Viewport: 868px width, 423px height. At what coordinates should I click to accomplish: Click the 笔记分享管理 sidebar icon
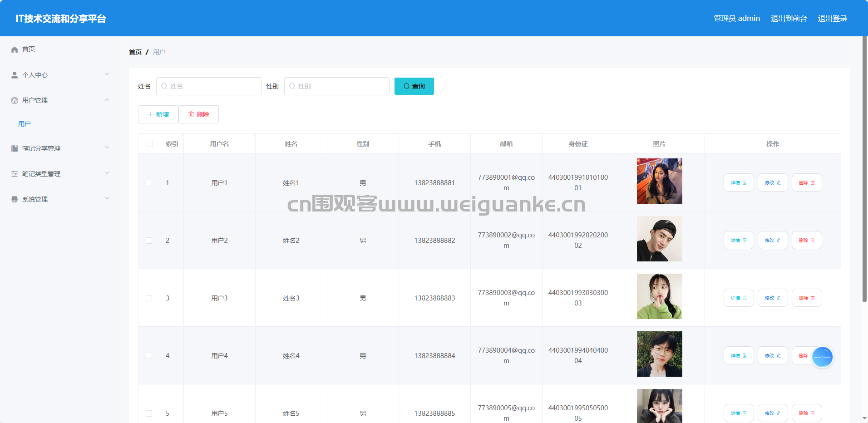click(15, 148)
